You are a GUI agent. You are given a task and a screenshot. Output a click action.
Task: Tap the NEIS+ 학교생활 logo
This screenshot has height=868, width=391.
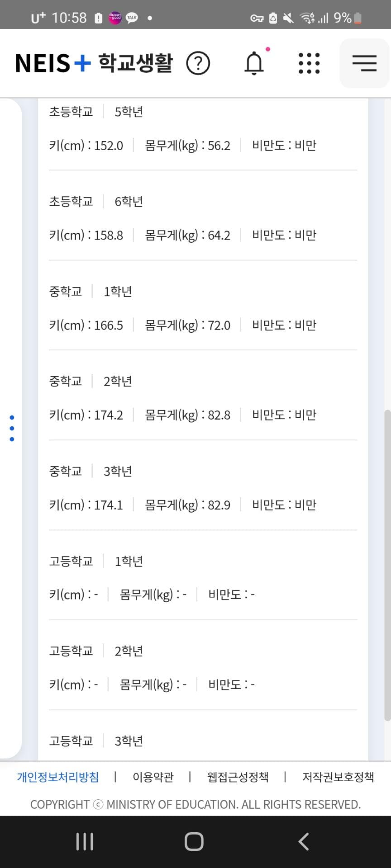coord(94,63)
